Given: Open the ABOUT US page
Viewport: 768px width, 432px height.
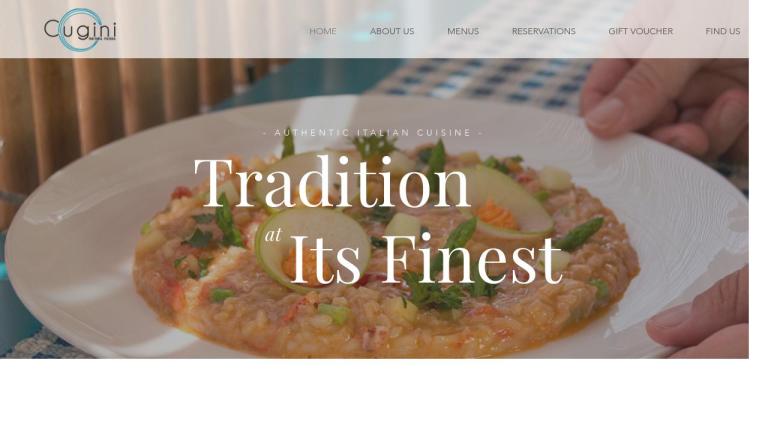Looking at the screenshot, I should tap(392, 31).
